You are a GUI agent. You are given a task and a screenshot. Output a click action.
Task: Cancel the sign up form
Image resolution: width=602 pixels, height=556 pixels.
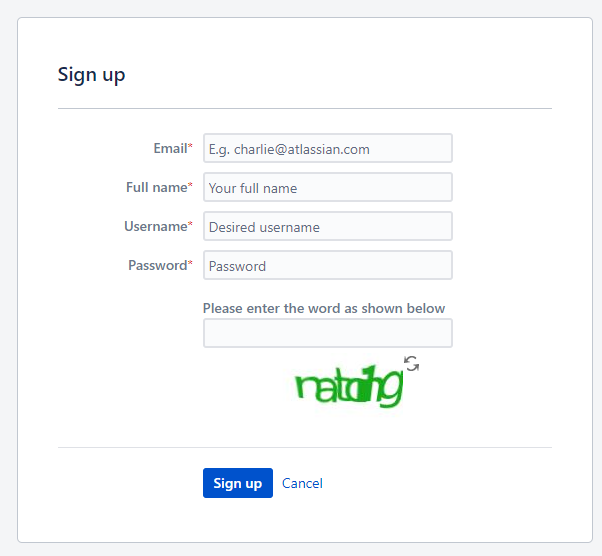(x=302, y=483)
